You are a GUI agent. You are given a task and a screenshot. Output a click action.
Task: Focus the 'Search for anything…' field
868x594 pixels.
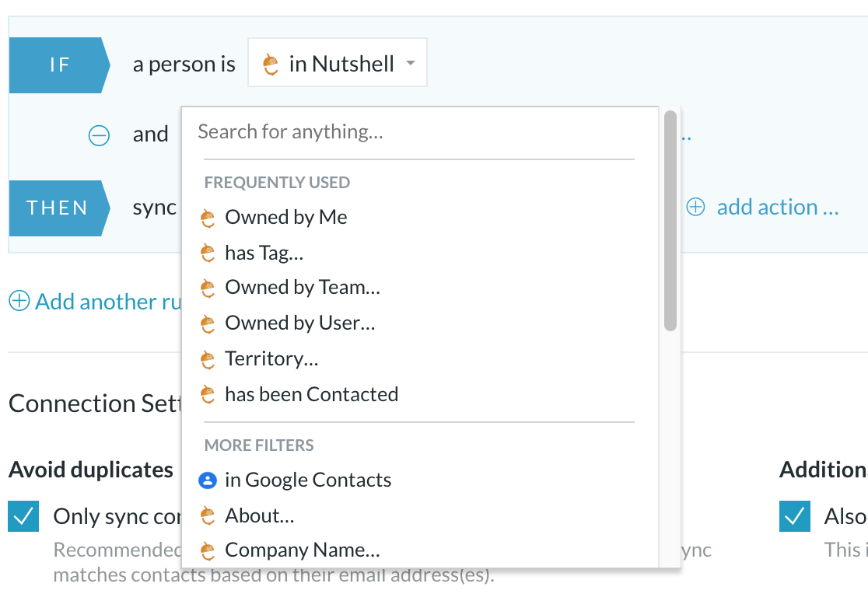coord(418,131)
